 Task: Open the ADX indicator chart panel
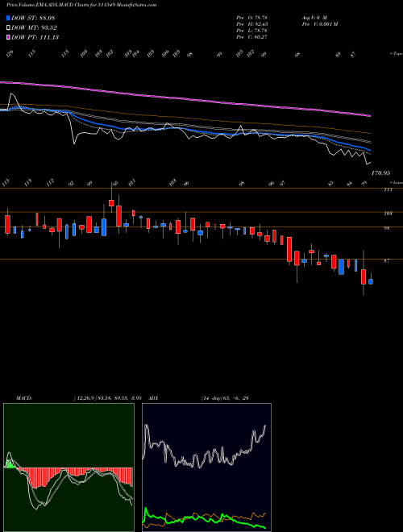tap(206, 468)
